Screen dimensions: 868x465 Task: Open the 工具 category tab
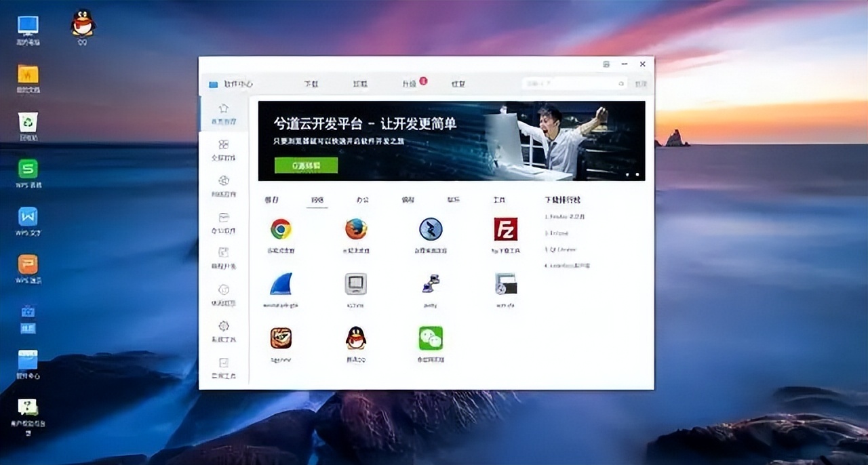click(x=498, y=199)
